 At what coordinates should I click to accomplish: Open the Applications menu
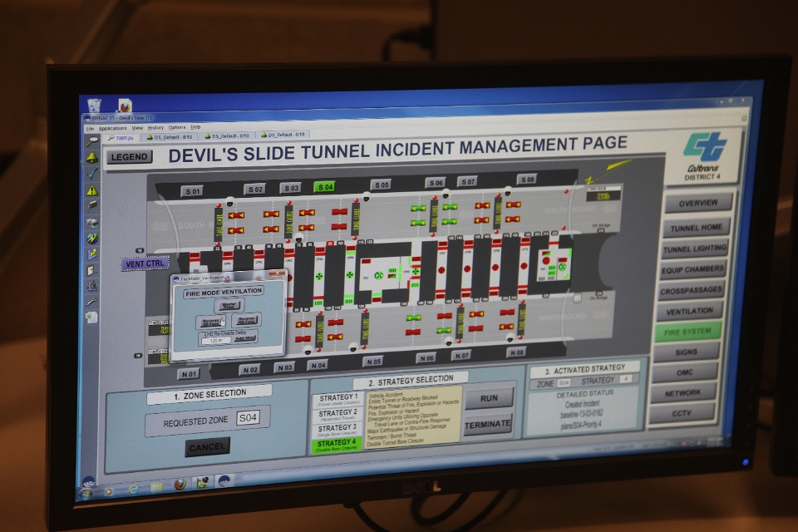112,128
